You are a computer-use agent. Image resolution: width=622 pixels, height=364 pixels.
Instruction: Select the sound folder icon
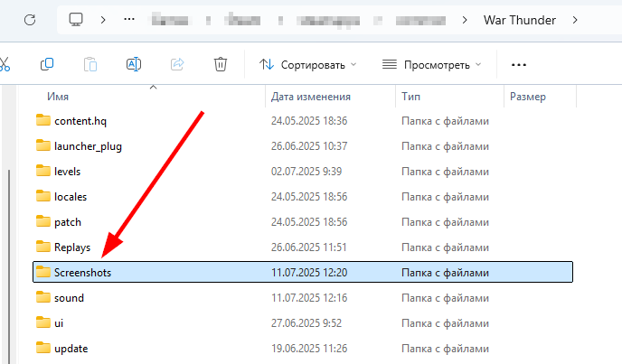pos(43,297)
